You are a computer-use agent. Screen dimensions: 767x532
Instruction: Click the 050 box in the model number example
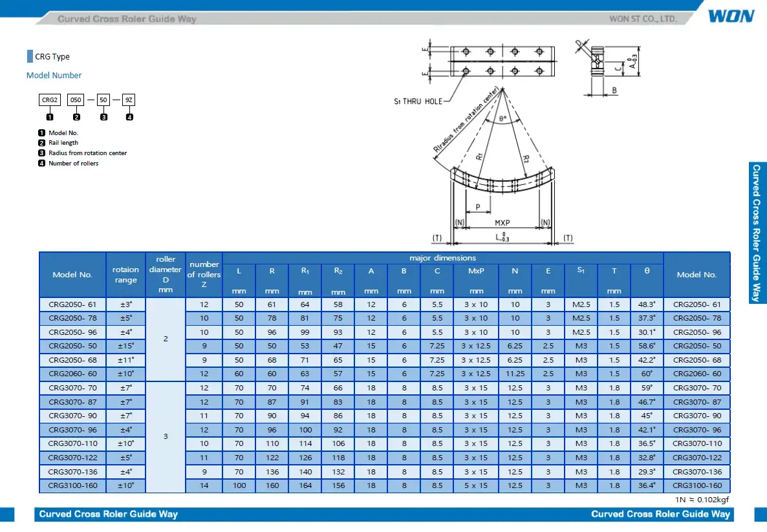coord(76,100)
